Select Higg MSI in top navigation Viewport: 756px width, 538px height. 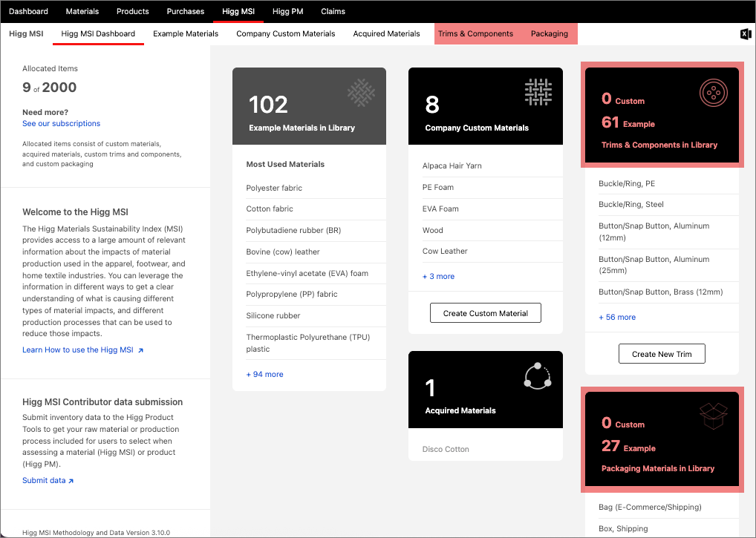(238, 11)
